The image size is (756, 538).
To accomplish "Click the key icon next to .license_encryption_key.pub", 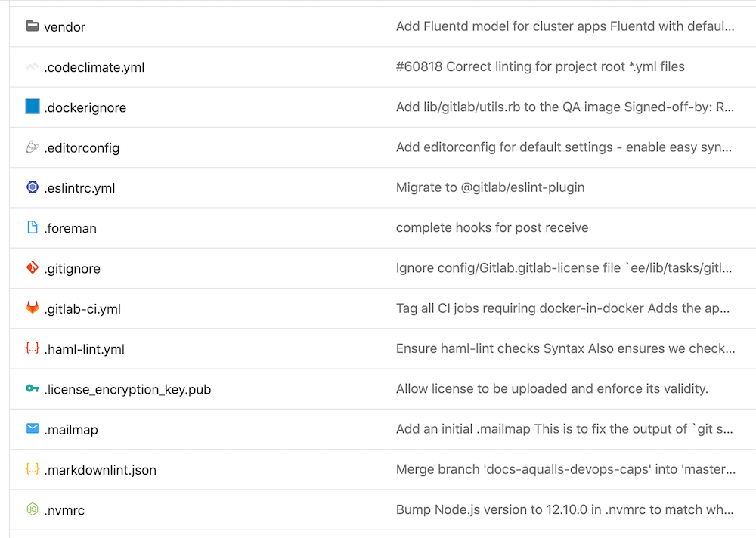I will tap(32, 389).
